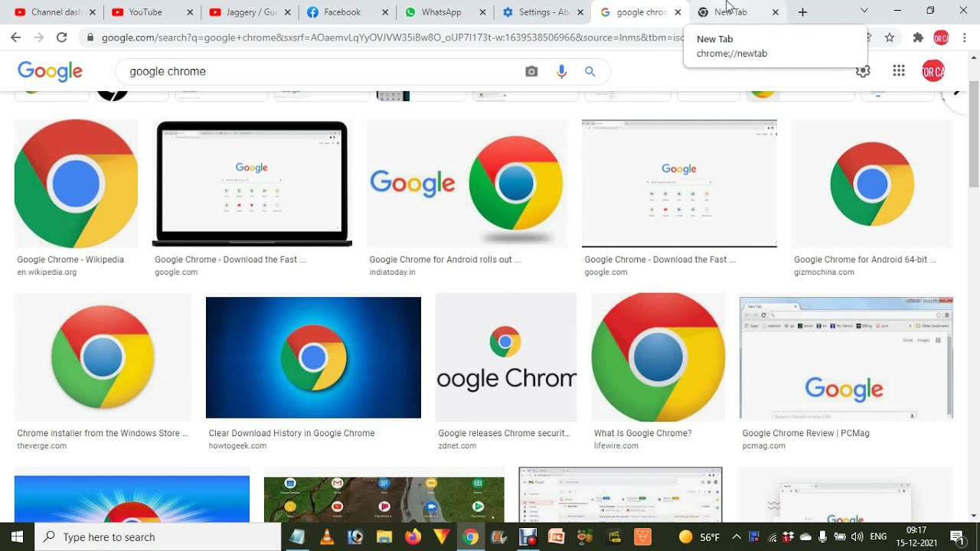
Task: Switch to the WhatsApp tab
Action: click(439, 12)
